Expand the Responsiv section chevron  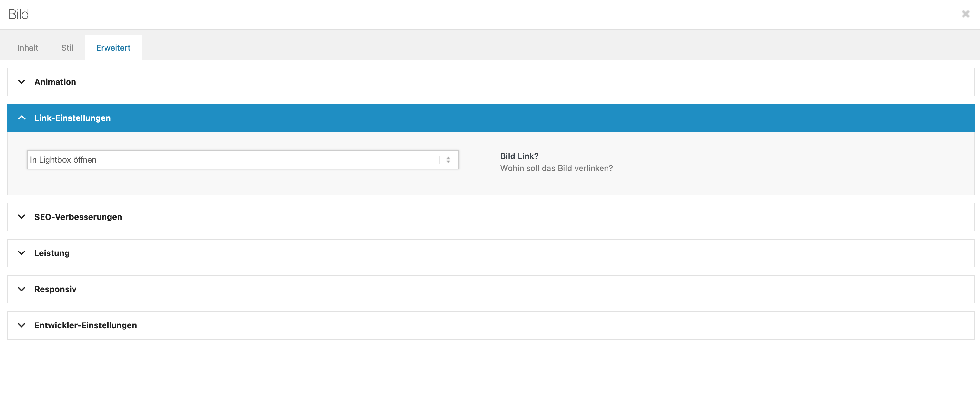[x=22, y=289]
